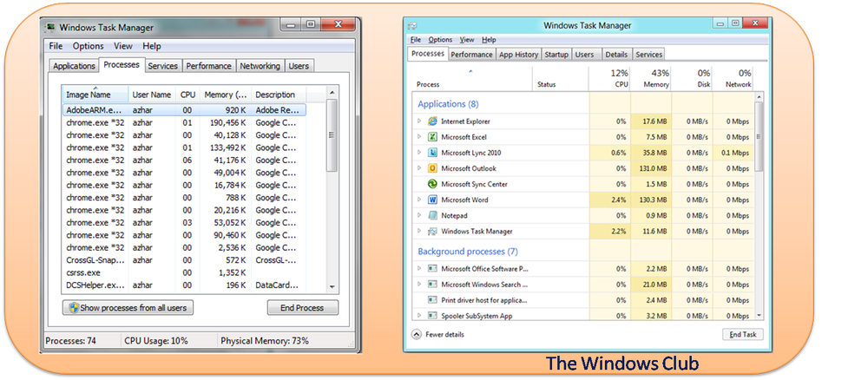This screenshot has width=868, height=380.
Task: Click the Microsoft Office Software Protection icon
Action: [433, 269]
